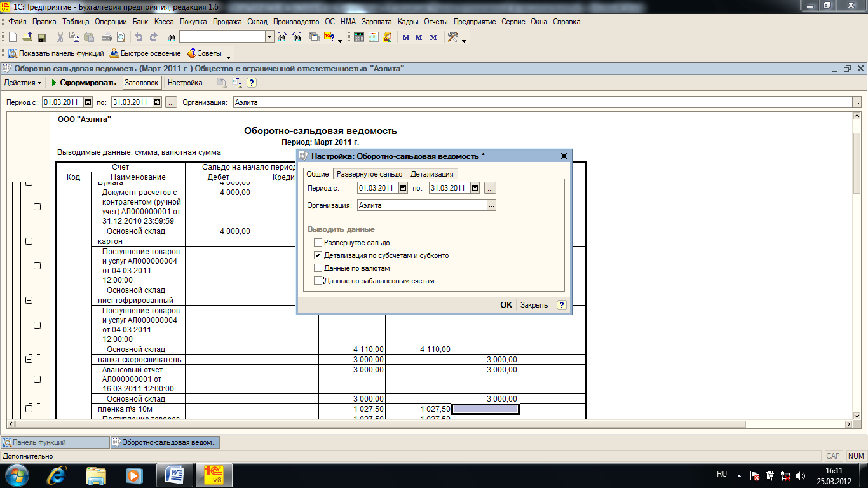Open the calendar icon in main toolbar
Screen dimensions: 868x488
pyautogui.click(x=374, y=37)
